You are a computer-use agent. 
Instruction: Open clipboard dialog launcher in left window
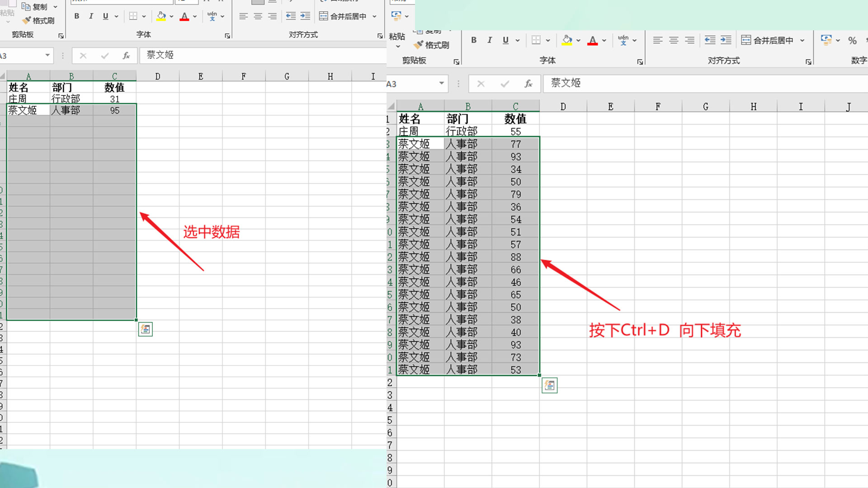pyautogui.click(x=61, y=36)
